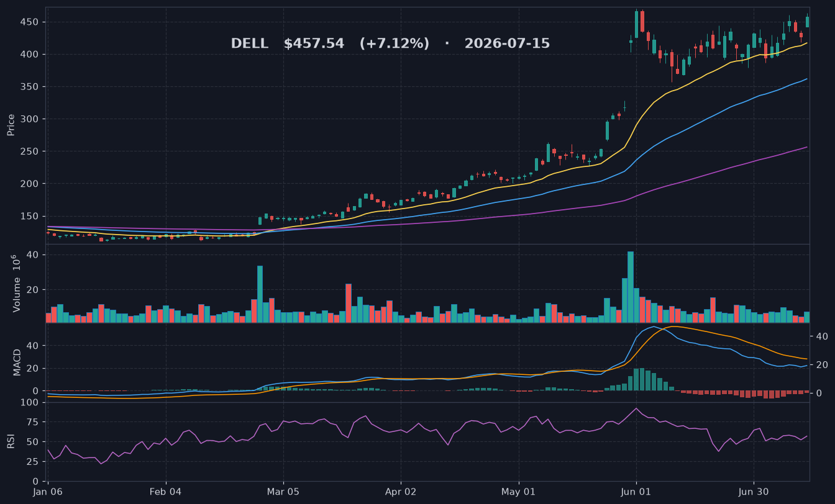The height and width of the screenshot is (504, 835).
Task: Click the tallest volume bar near Jun 01
Action: (x=631, y=287)
